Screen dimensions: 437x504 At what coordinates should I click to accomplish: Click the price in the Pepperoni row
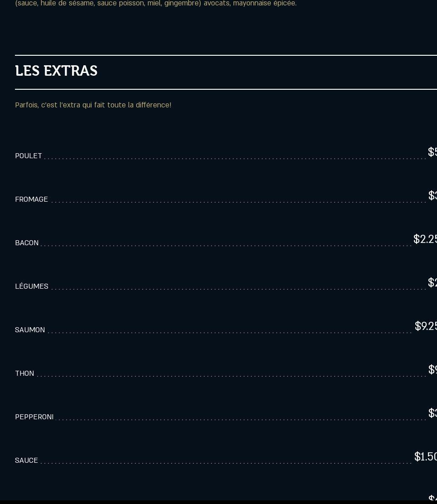click(432, 413)
